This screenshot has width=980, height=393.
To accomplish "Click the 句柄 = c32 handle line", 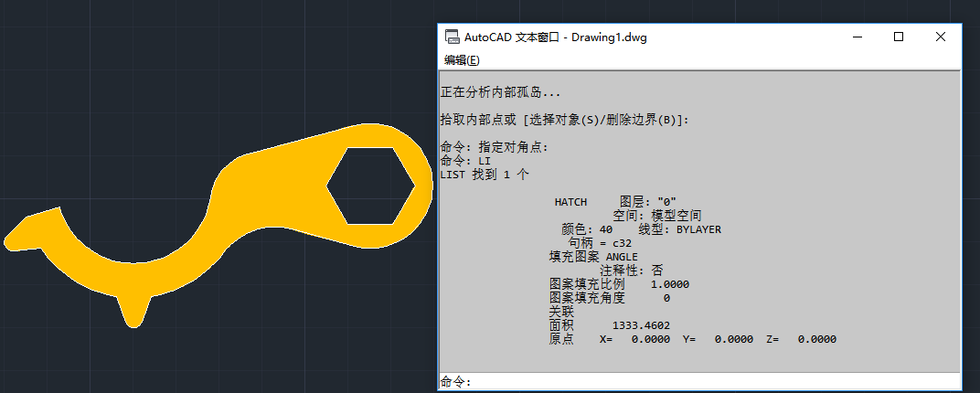I will tap(600, 243).
